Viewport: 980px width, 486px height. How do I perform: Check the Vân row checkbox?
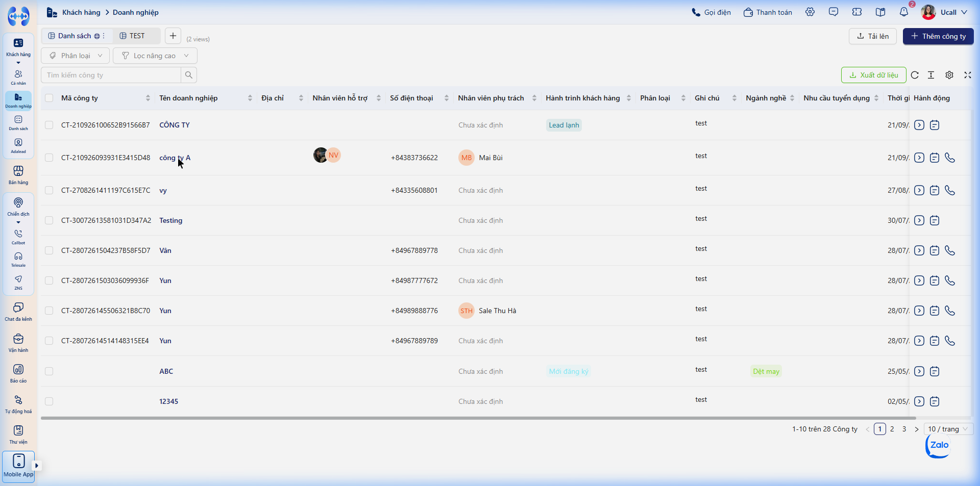pyautogui.click(x=49, y=250)
